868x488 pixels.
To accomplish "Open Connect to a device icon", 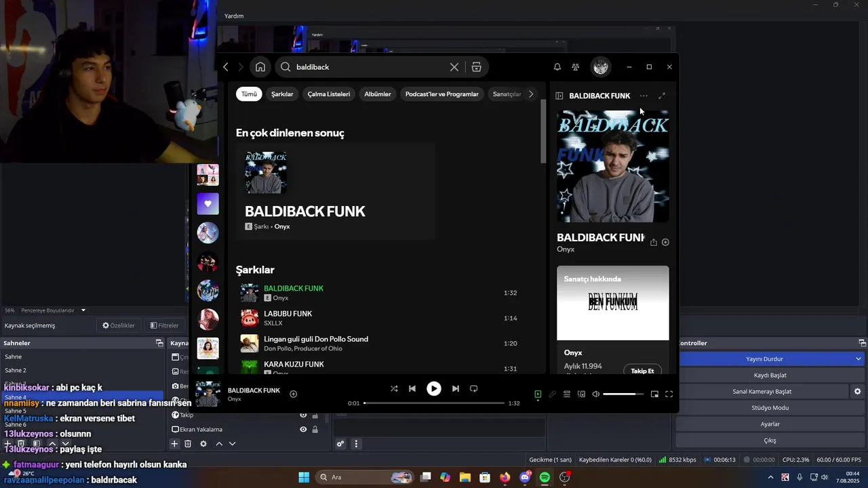I will pos(581,394).
